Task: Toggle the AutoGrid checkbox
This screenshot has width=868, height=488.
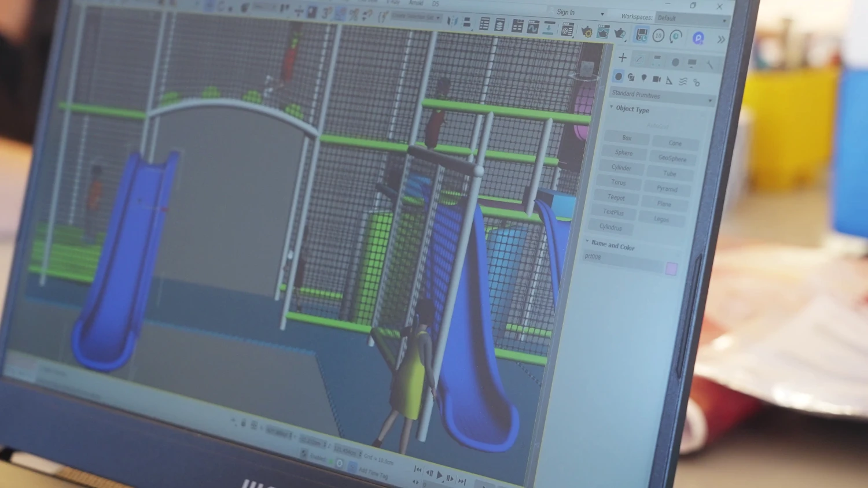Action: pos(658,126)
